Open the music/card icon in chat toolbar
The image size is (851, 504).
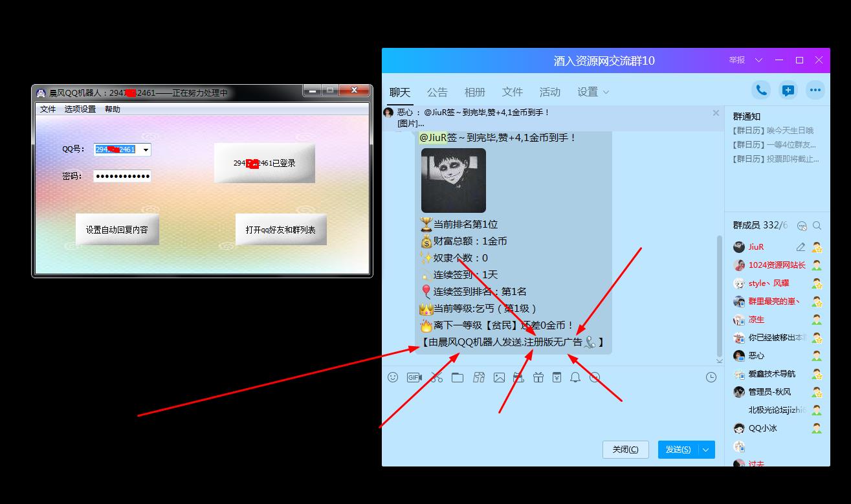coord(479,377)
